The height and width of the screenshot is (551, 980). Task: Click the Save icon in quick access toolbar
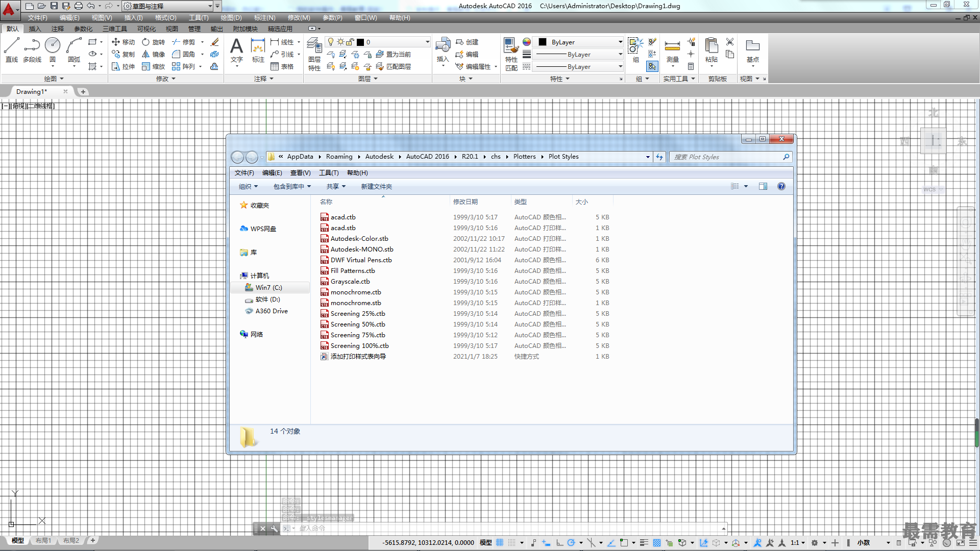coord(54,6)
